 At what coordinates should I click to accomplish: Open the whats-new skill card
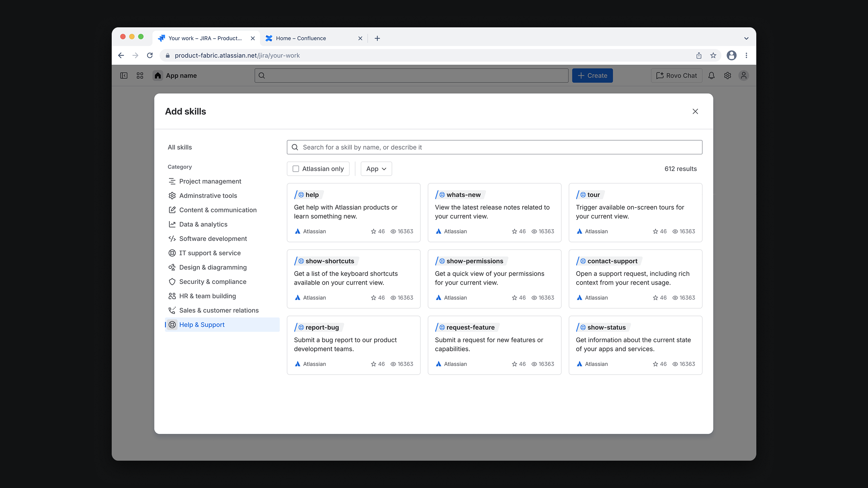[x=495, y=213]
